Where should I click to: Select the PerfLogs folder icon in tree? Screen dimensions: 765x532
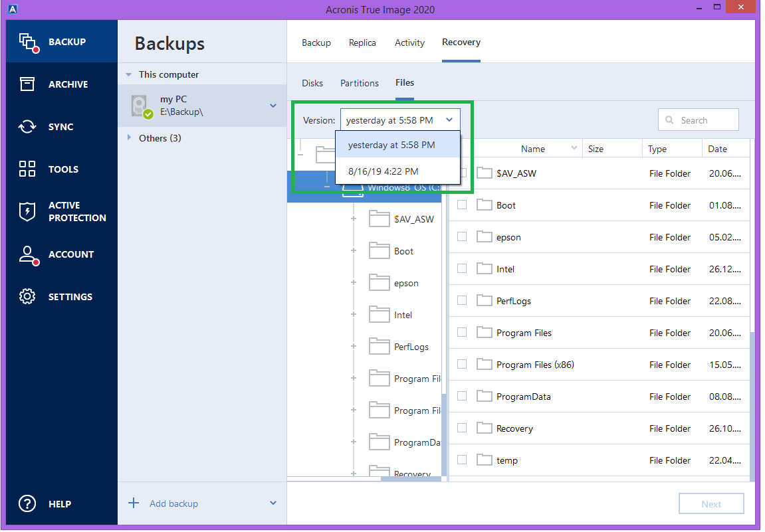(x=379, y=346)
